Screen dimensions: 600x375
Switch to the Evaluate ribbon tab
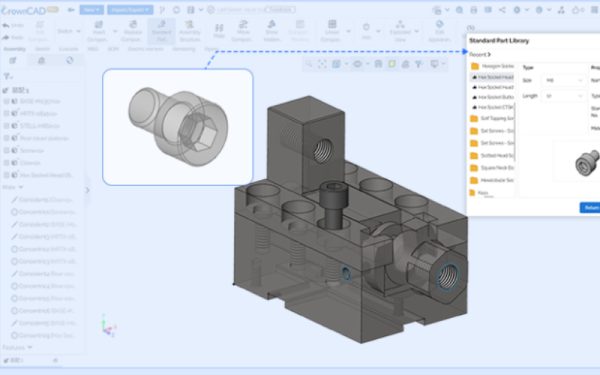68,49
